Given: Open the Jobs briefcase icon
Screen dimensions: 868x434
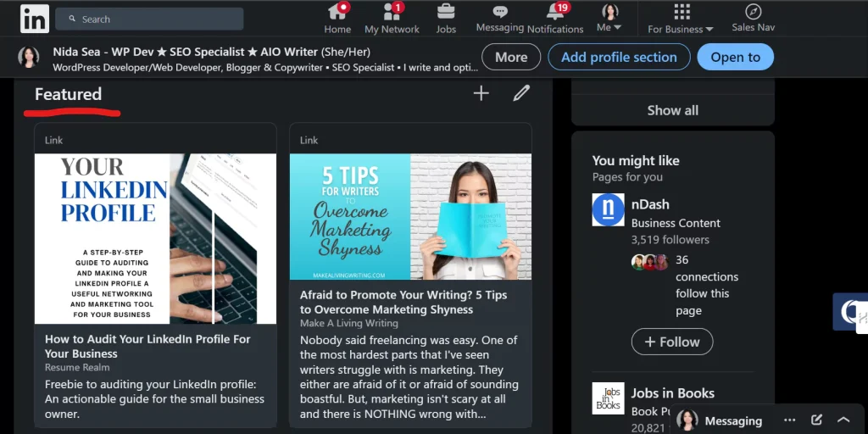Looking at the screenshot, I should tap(446, 11).
